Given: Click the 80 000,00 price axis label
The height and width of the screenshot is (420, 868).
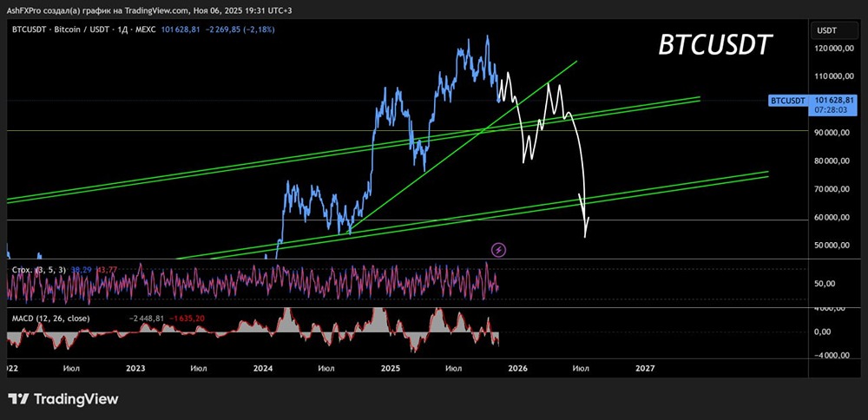Looking at the screenshot, I should [x=832, y=161].
